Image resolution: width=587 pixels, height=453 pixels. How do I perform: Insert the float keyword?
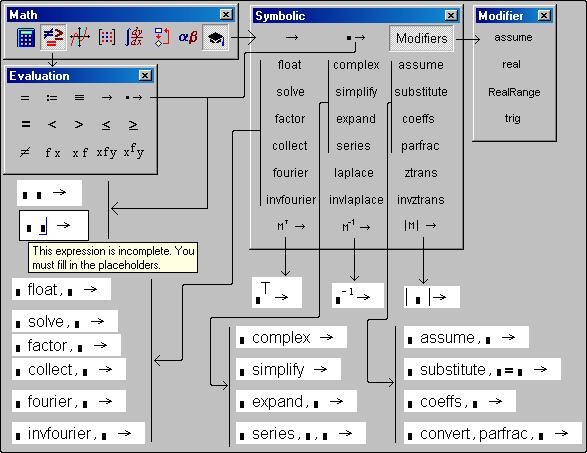[x=289, y=65]
